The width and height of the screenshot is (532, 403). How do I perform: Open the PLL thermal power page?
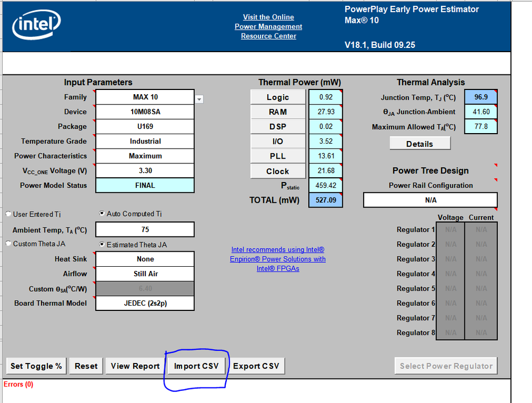click(278, 156)
